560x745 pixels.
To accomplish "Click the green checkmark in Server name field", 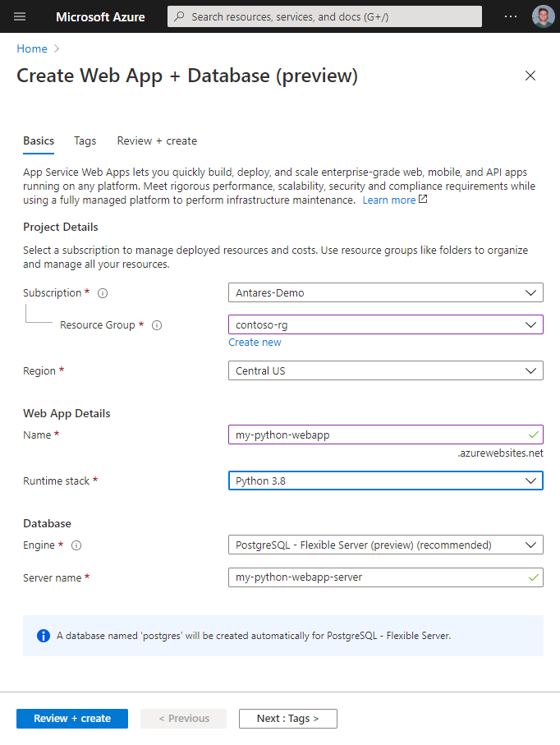I will pyautogui.click(x=534, y=577).
